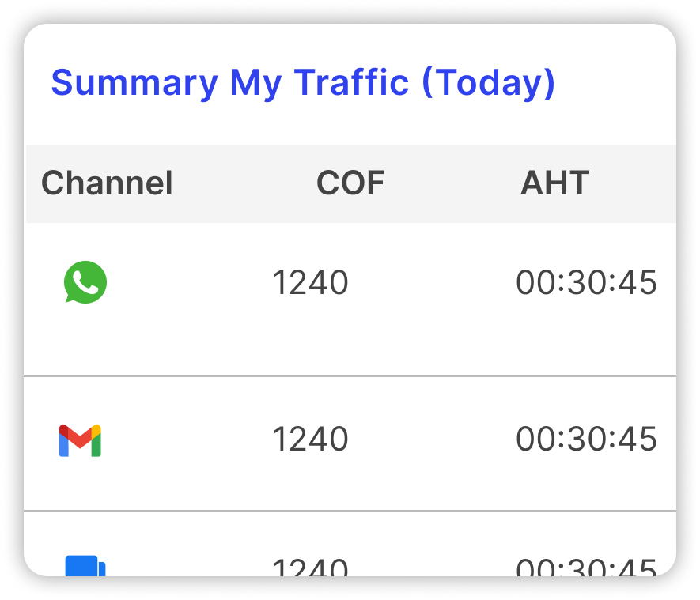Select WhatsApp row AHT time 00:30:45
This screenshot has width=700, height=600.
click(x=586, y=282)
